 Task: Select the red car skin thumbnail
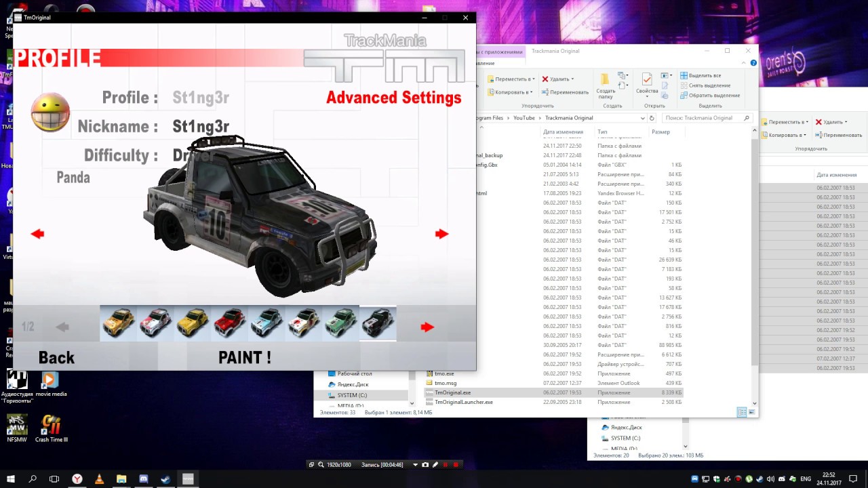[x=229, y=323]
